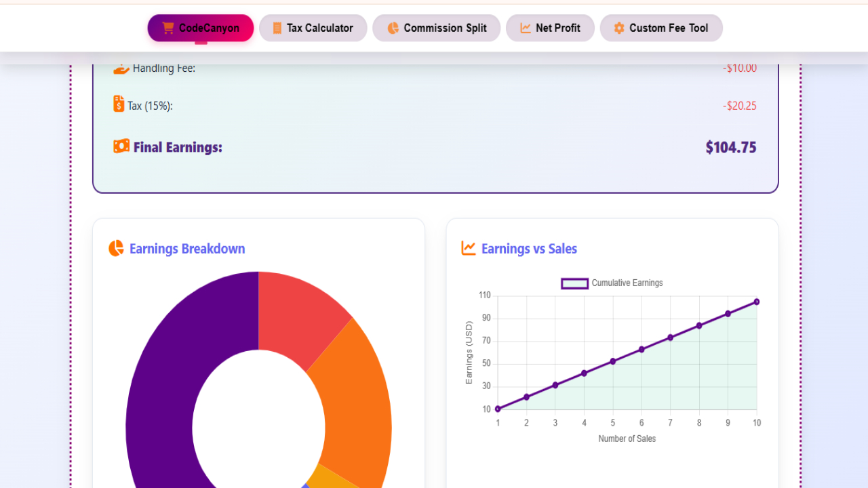The height and width of the screenshot is (488, 868).
Task: Click the "Final Earnings:" label
Action: 178,147
